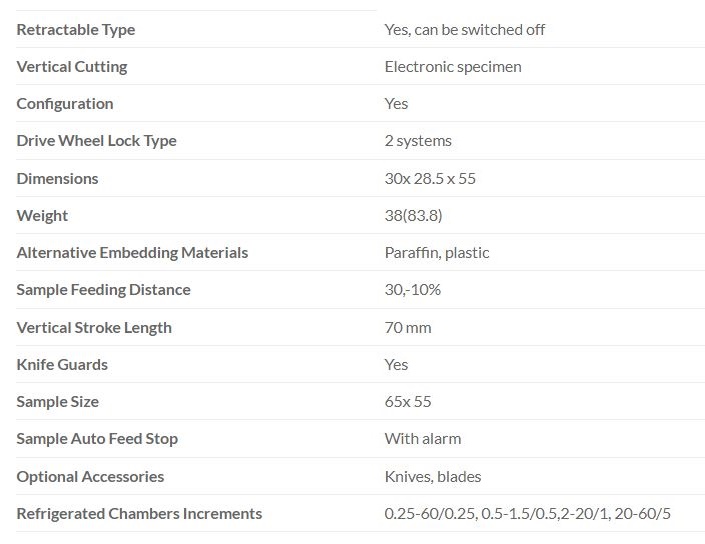Select the 'Optional Accessories' label
This screenshot has width=705, height=544.
[x=90, y=476]
